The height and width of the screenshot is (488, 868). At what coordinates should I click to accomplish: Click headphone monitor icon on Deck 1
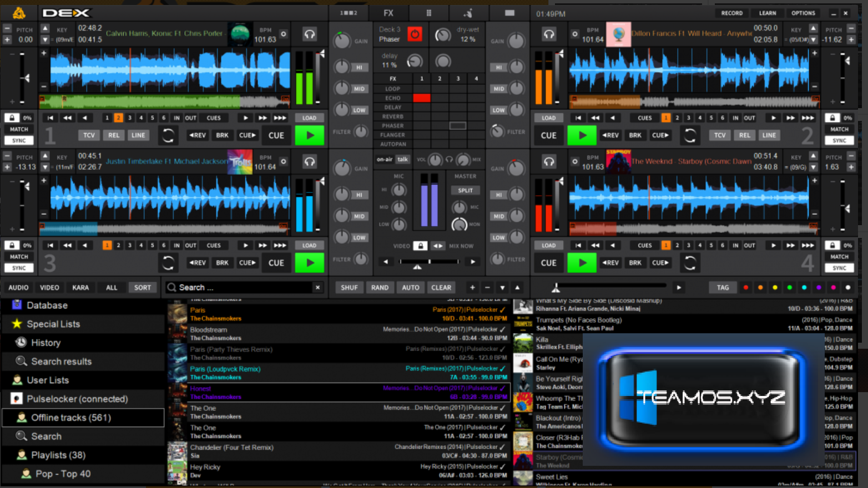tap(310, 34)
